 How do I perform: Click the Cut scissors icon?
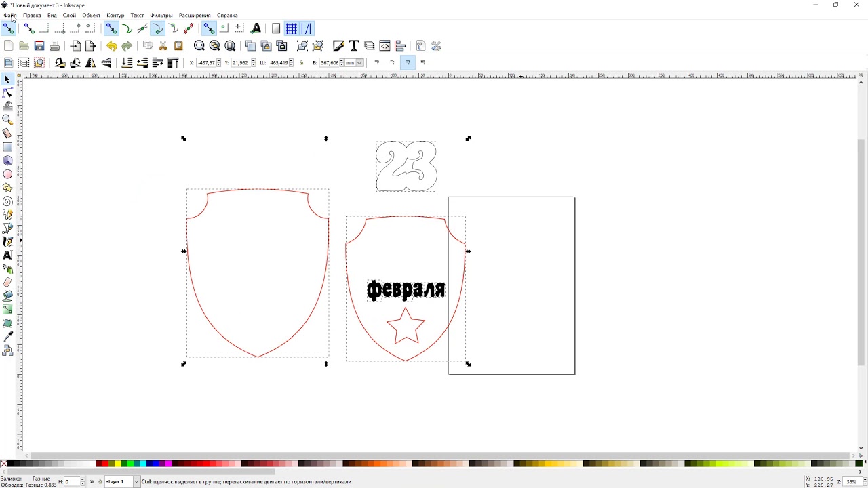[x=163, y=46]
